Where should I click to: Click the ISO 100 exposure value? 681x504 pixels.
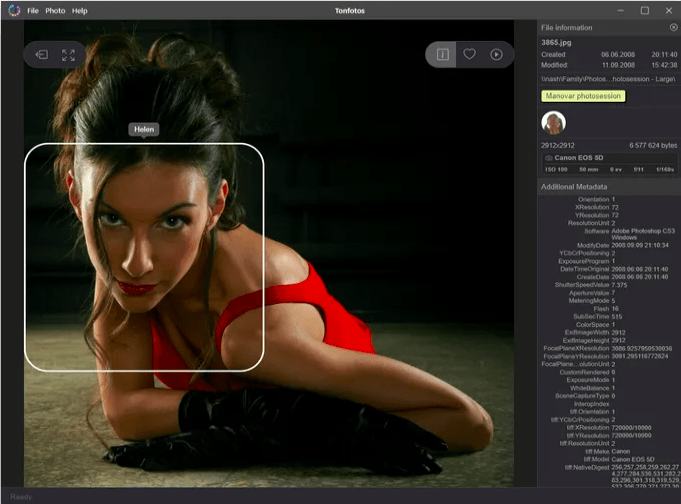click(556, 170)
